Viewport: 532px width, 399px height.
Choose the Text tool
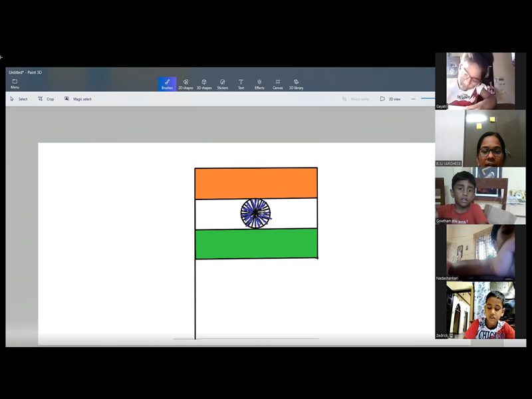click(x=241, y=84)
